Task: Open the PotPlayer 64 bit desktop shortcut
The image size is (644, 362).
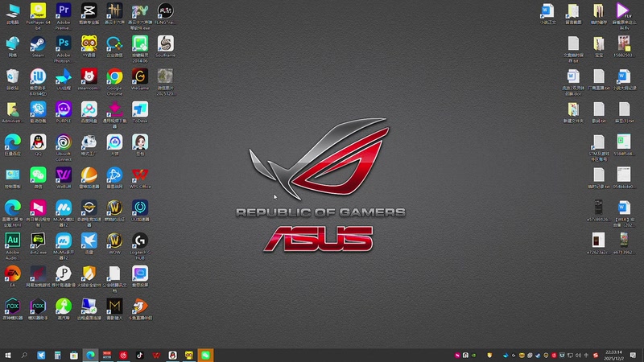Action: [38, 15]
